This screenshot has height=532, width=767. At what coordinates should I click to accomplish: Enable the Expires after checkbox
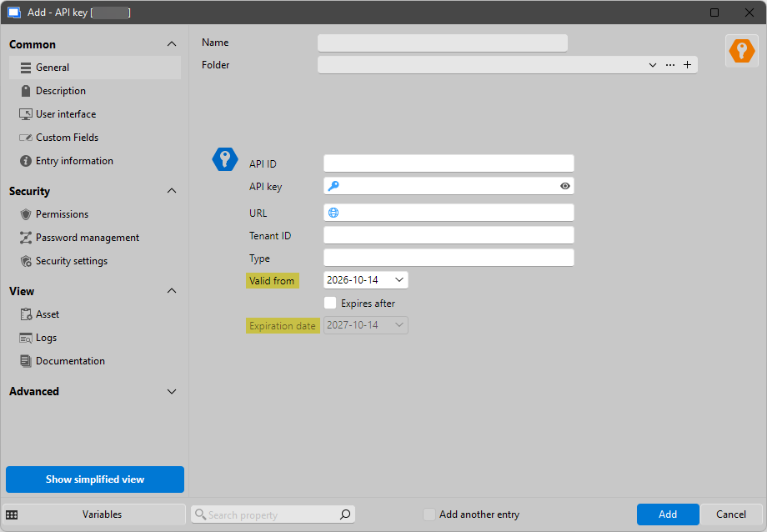(x=330, y=303)
